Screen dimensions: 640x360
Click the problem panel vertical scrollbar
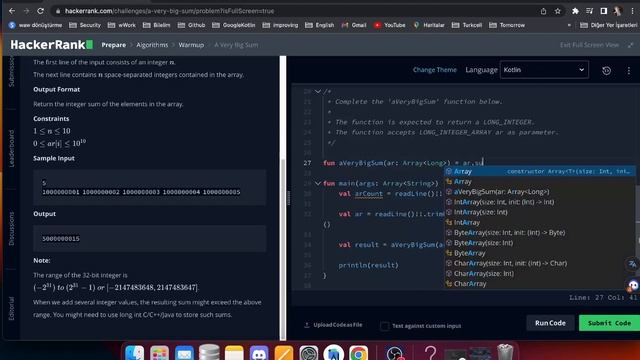pos(283,249)
